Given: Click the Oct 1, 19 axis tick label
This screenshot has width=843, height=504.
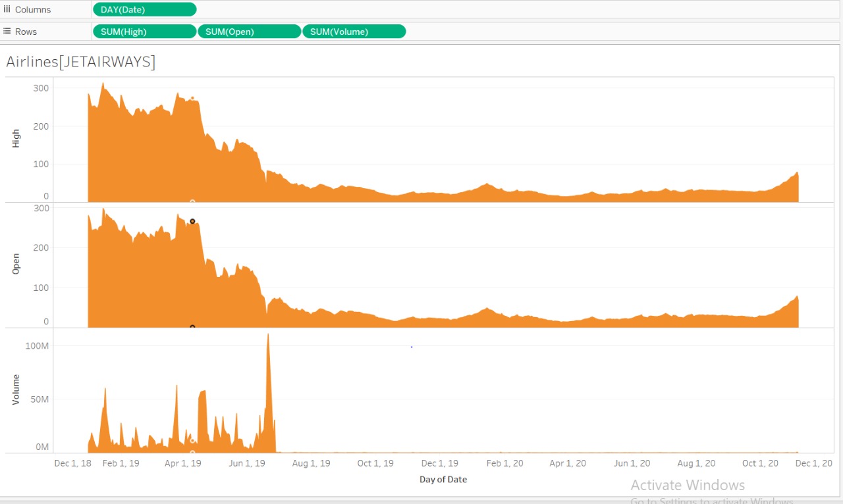Looking at the screenshot, I should tap(375, 463).
